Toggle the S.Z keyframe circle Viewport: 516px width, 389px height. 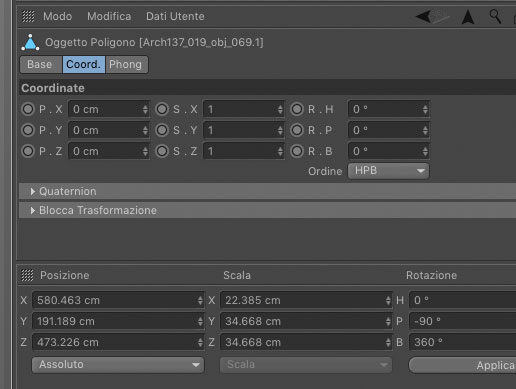coord(162,151)
